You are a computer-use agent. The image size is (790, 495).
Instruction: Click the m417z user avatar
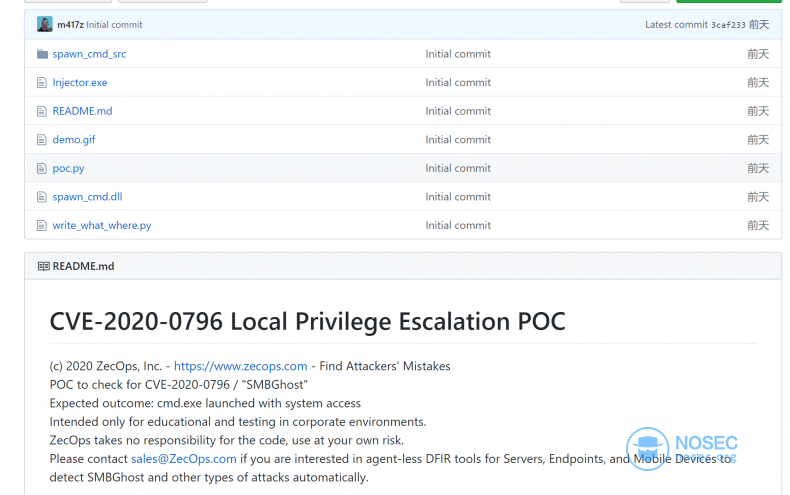[x=45, y=24]
